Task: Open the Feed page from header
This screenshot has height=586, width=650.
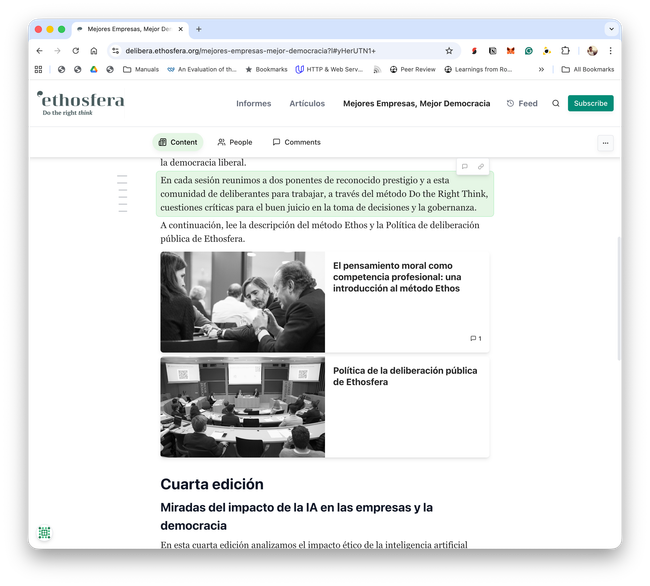Action: tap(522, 103)
